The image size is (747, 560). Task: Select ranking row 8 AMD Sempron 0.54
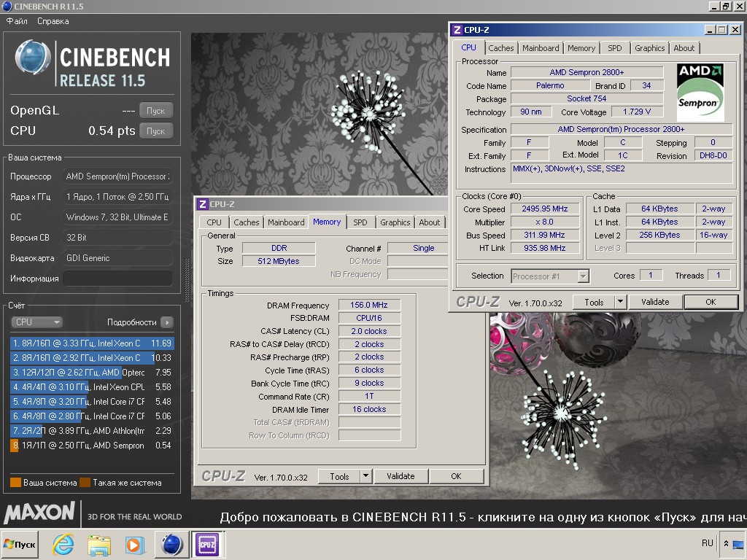point(92,446)
